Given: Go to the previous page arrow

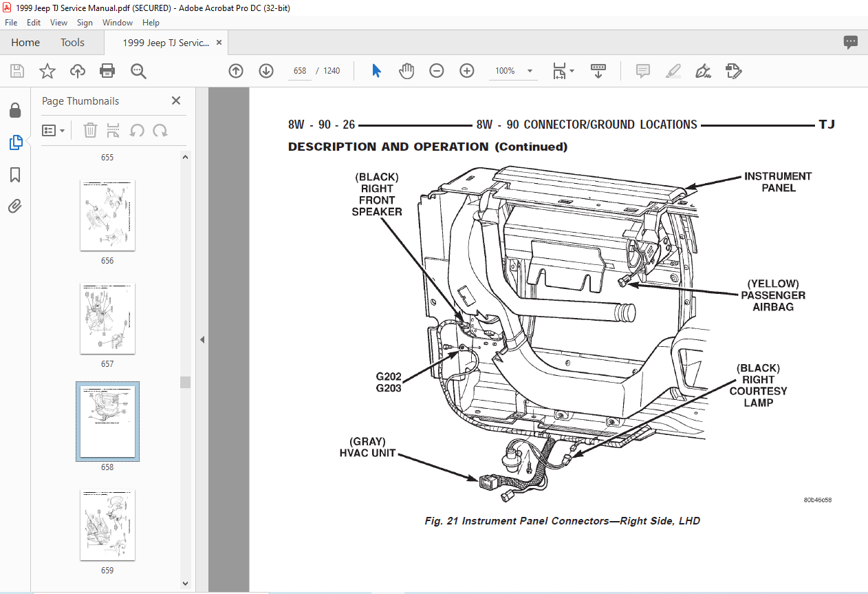Looking at the screenshot, I should 236,71.
